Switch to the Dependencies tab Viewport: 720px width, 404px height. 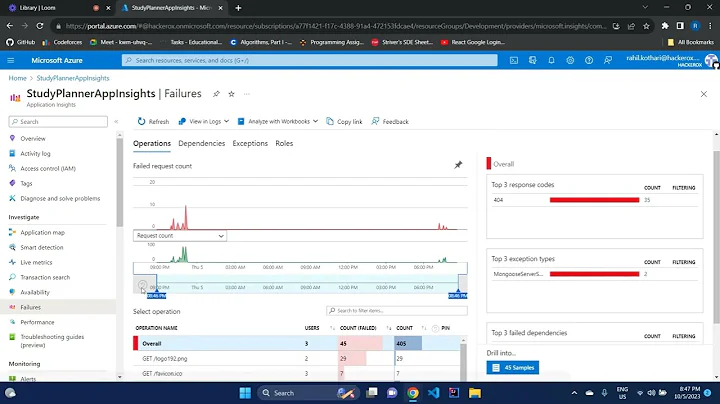click(x=202, y=143)
